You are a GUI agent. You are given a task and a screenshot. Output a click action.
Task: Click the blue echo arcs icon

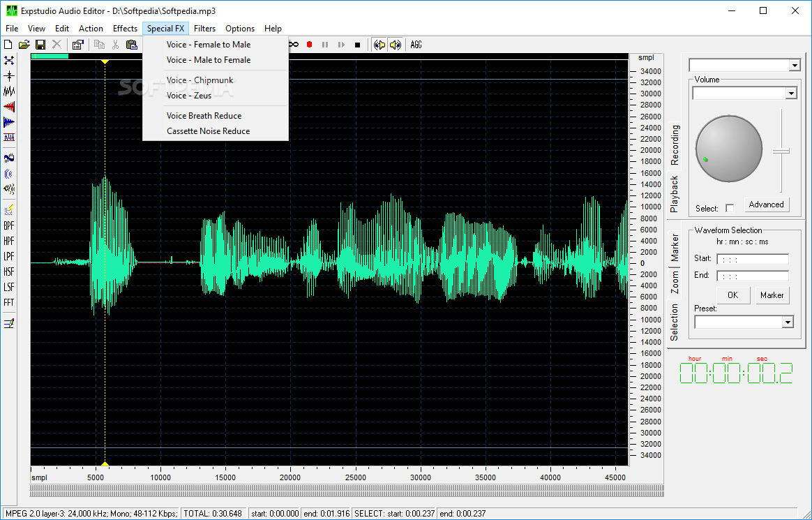(x=9, y=174)
